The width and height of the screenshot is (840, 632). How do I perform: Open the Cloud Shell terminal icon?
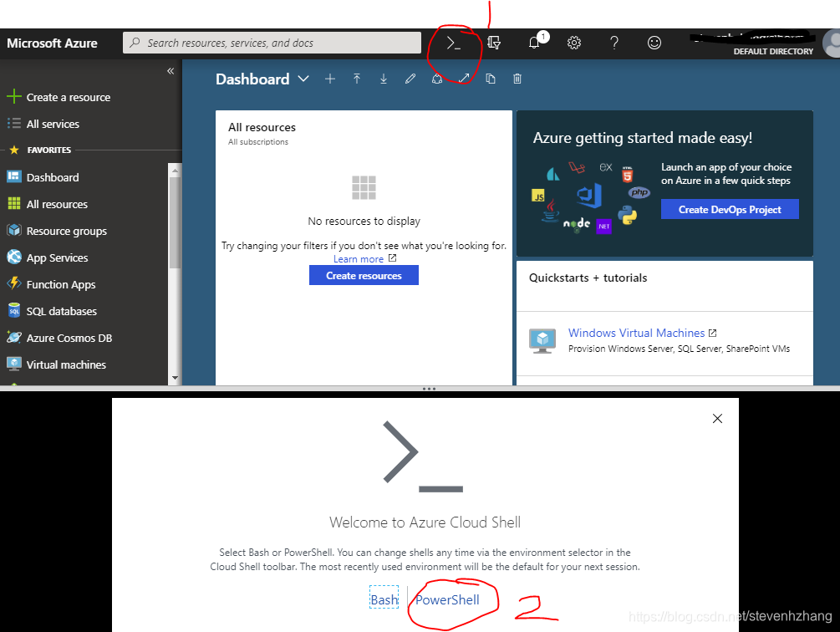[454, 43]
